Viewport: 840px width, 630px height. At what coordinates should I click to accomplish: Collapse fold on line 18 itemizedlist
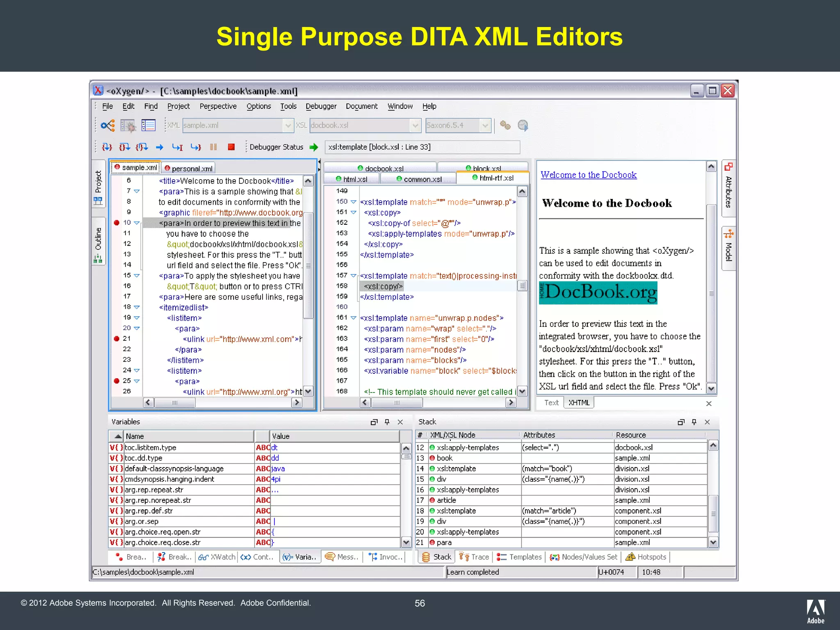coord(137,307)
